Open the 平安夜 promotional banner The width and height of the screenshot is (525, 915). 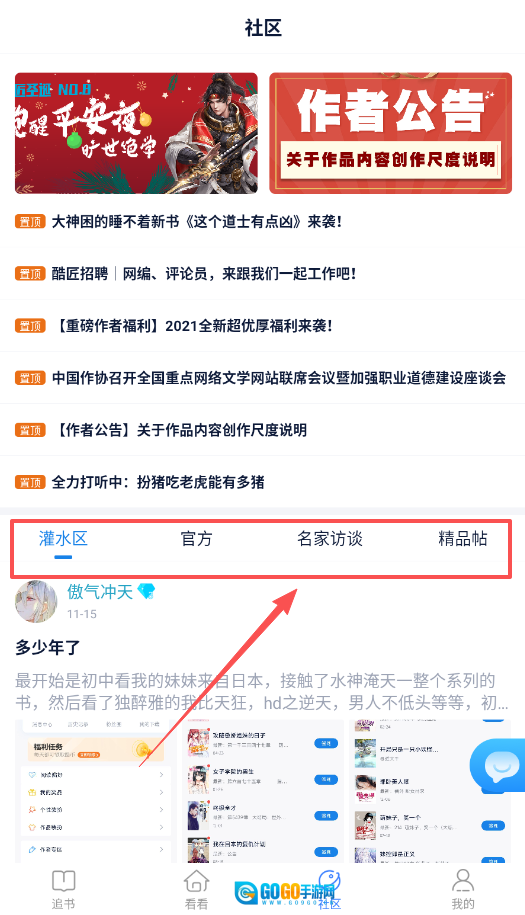pos(136,133)
